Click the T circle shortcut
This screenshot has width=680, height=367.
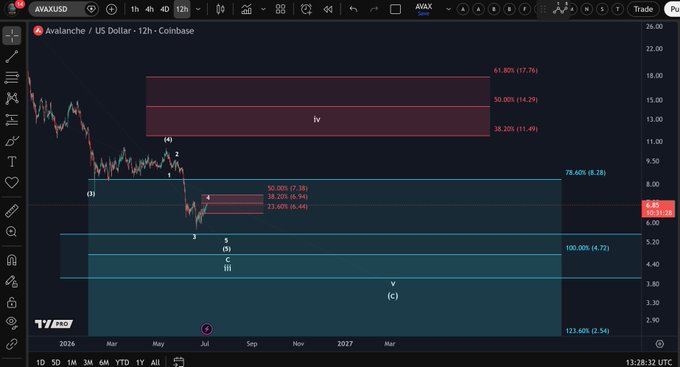click(x=618, y=9)
